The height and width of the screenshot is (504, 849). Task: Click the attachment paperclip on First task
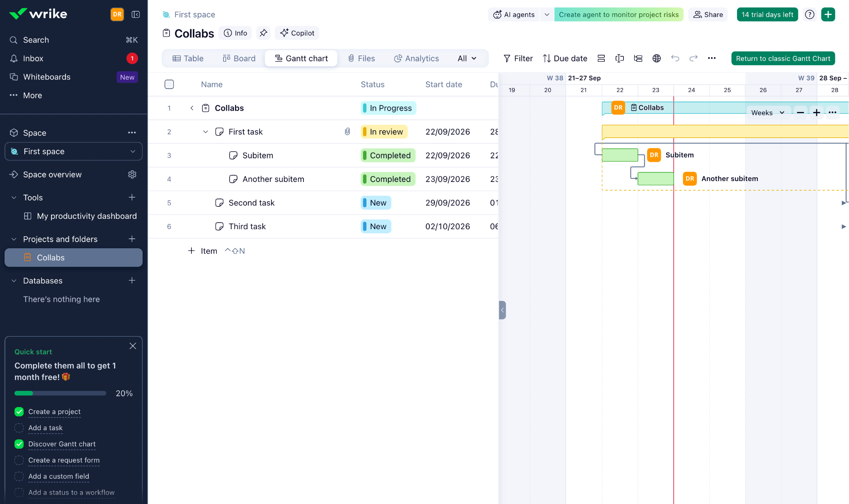coord(347,132)
